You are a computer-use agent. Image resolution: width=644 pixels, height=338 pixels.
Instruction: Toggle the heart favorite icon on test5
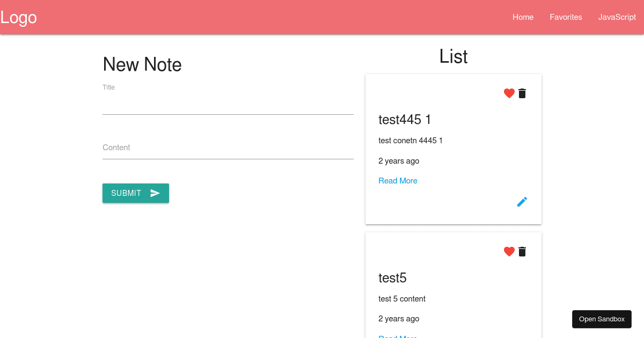(x=509, y=251)
